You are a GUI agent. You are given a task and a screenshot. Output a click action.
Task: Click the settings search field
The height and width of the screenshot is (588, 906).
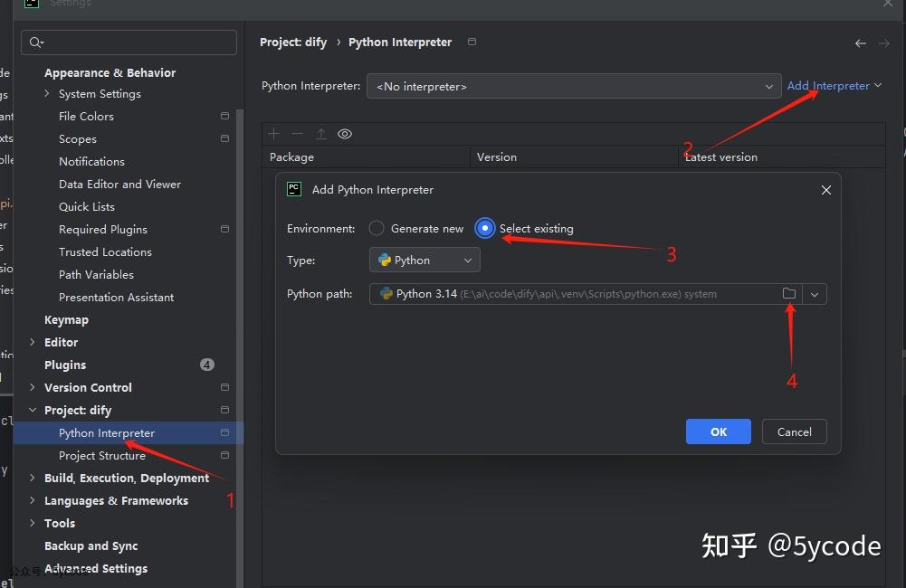pos(129,43)
